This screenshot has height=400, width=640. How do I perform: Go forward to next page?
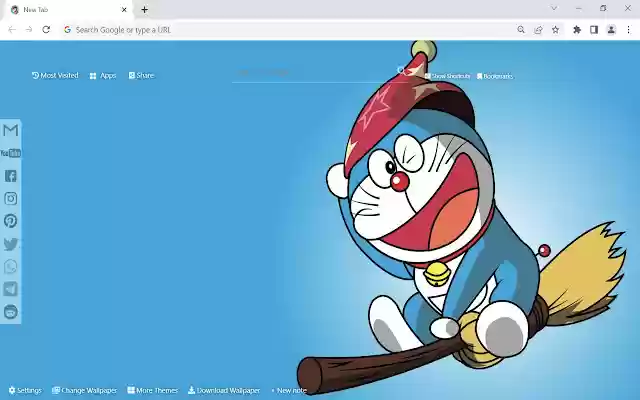pos(29,29)
